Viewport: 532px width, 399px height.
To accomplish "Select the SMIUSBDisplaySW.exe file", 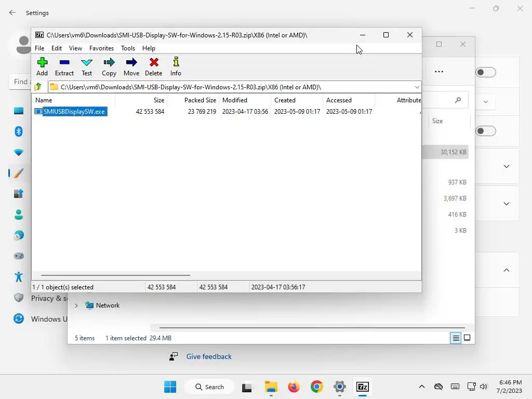I will [71, 112].
